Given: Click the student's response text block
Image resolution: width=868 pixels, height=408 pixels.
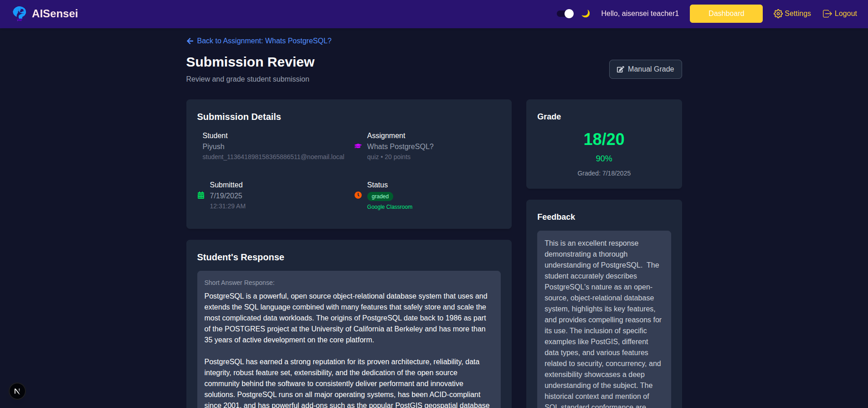Looking at the screenshot, I should click(349, 339).
